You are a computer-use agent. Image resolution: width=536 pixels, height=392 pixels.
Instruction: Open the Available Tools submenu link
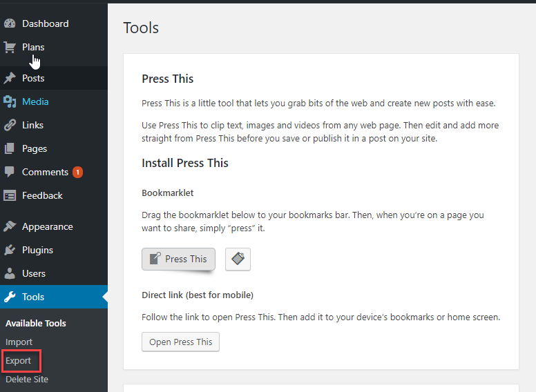tap(36, 324)
